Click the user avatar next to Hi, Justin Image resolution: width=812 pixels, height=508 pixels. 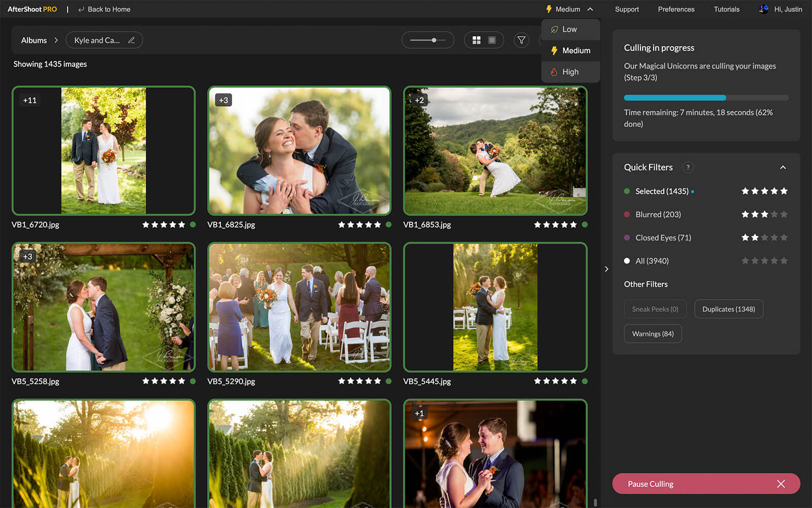[763, 9]
